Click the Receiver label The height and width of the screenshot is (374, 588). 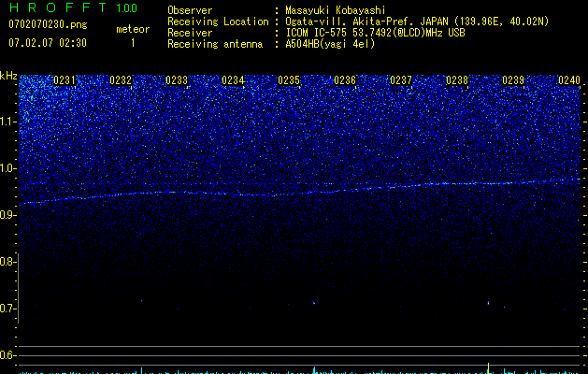coord(190,33)
